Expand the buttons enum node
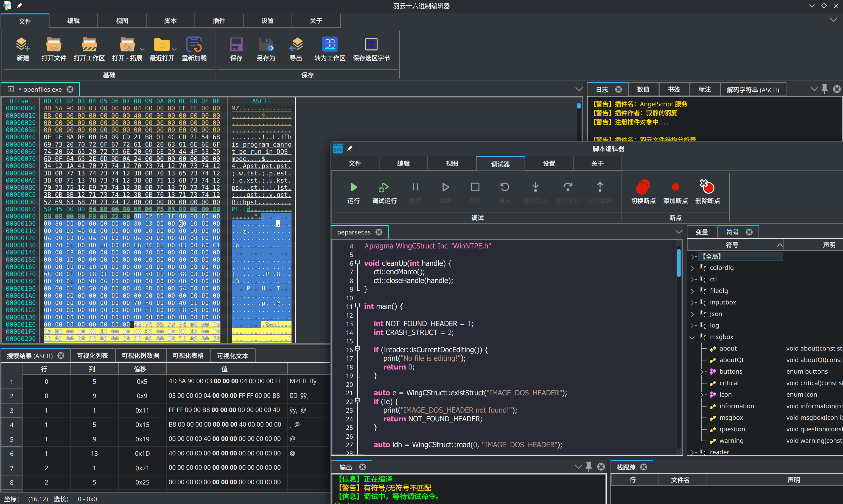 click(x=702, y=372)
